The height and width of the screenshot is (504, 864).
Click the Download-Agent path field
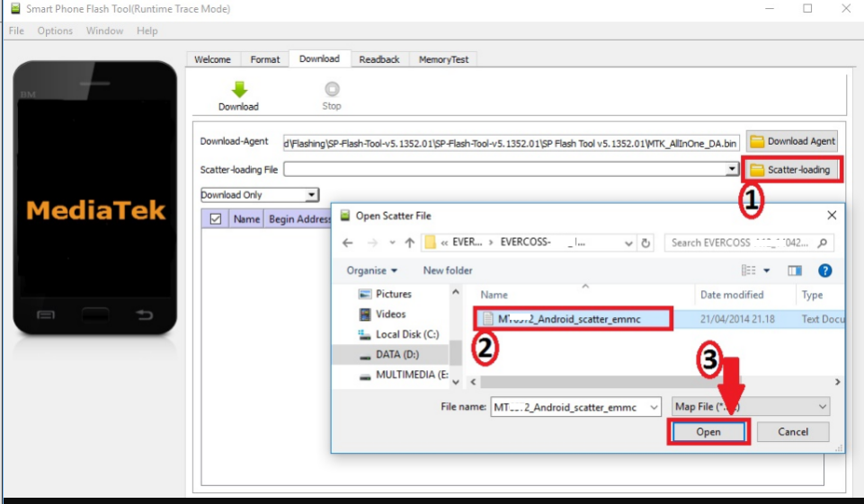tap(511, 143)
